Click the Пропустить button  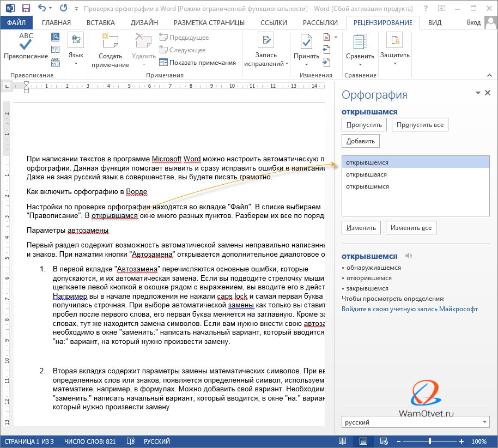(x=364, y=125)
